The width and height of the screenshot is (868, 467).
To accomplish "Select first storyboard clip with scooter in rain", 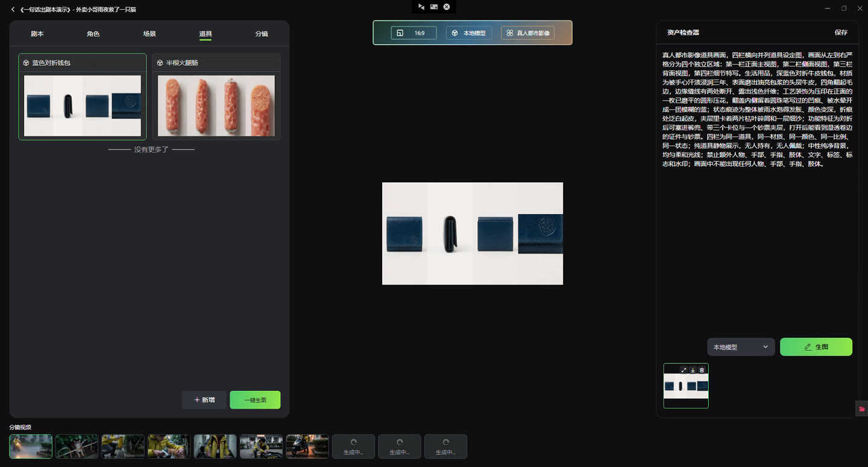I will (31, 446).
